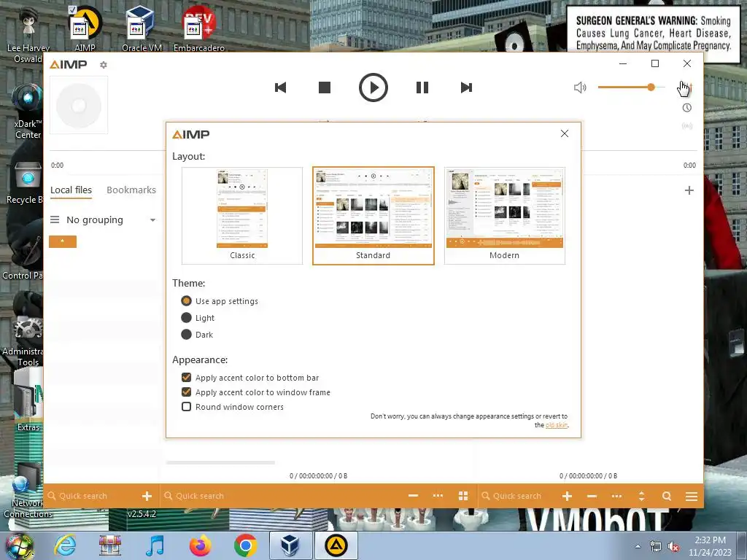Start playback with the Play button
The image size is (747, 560).
click(373, 87)
